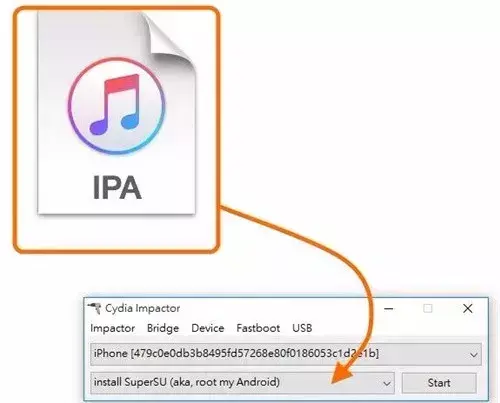This screenshot has width=500, height=403.
Task: Open the Fastboot menu
Action: pos(258,328)
